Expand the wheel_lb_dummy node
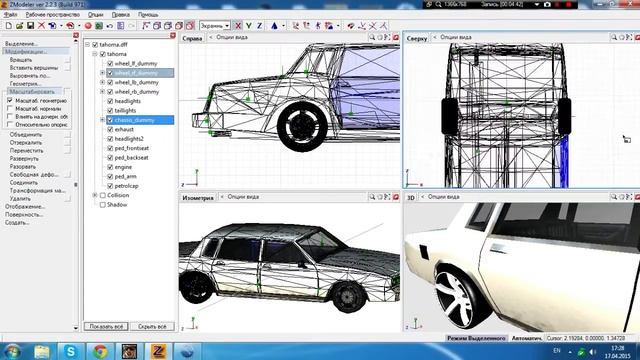The image size is (640, 360). point(102,82)
